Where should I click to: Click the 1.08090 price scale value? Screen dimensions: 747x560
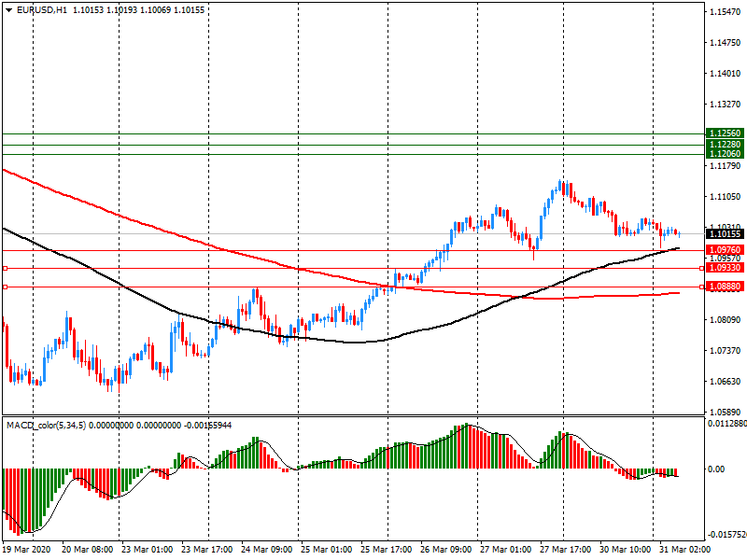pos(726,320)
